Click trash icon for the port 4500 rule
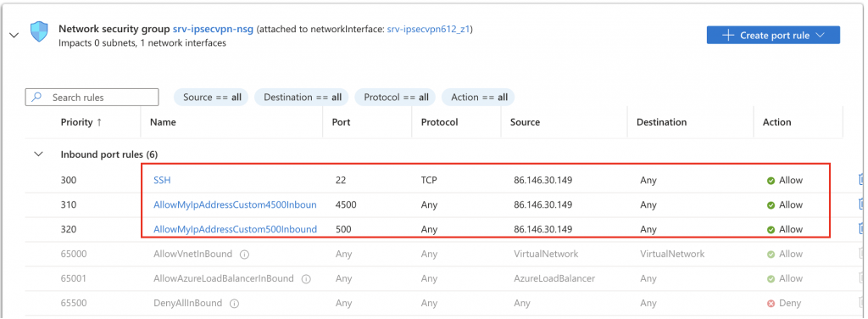Viewport: 868px width, 319px height. pos(862,204)
